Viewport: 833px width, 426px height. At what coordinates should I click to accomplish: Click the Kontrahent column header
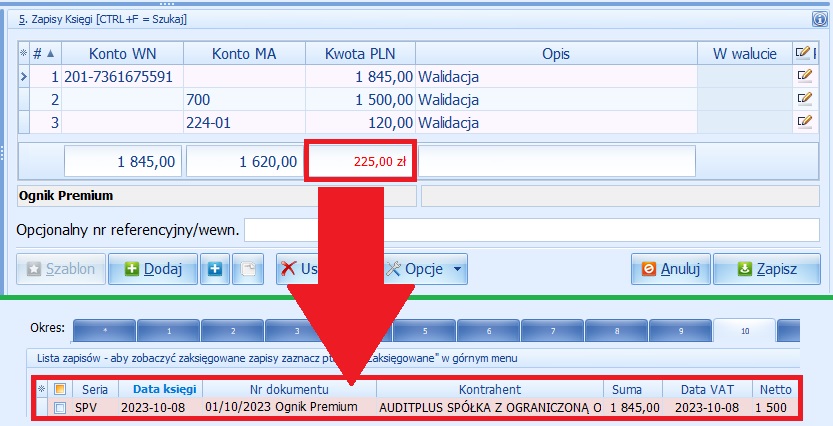490,389
